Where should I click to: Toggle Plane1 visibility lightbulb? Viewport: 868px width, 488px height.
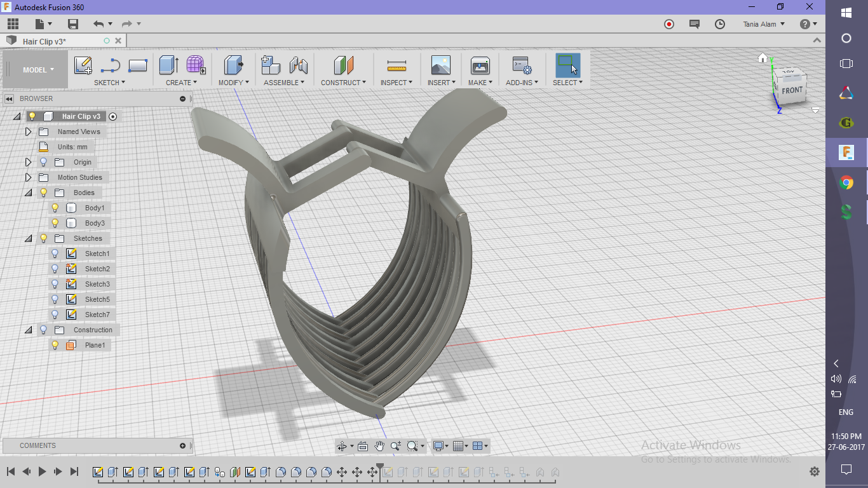pyautogui.click(x=55, y=345)
